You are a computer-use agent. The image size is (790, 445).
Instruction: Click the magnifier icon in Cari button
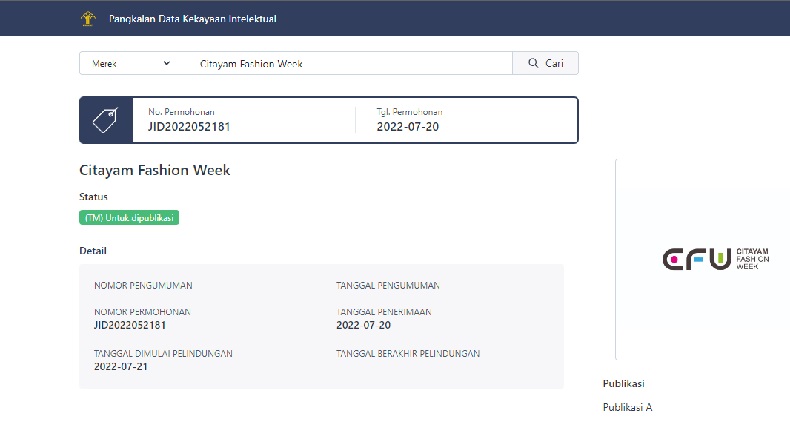click(x=531, y=63)
